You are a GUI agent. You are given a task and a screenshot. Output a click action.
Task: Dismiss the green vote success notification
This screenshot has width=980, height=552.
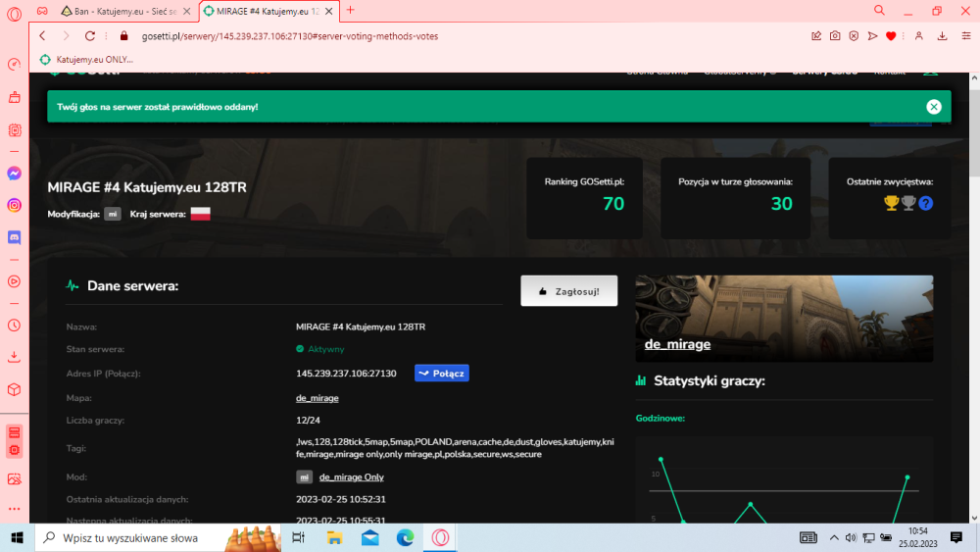(x=934, y=107)
